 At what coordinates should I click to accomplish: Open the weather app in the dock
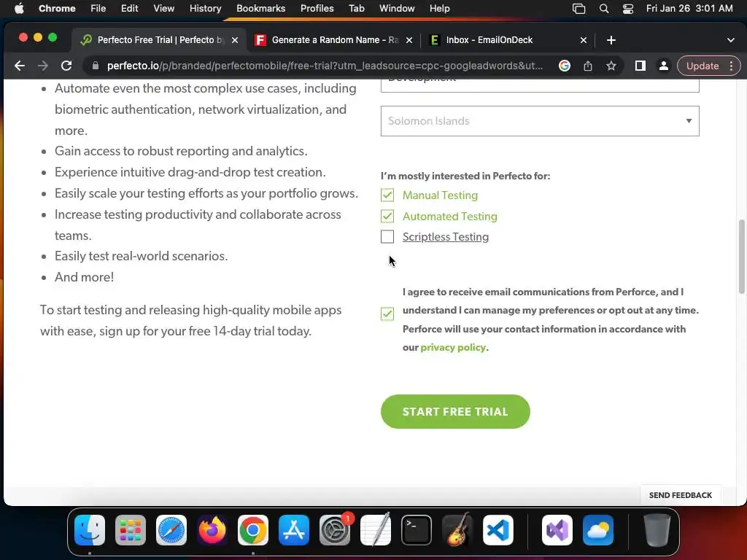pyautogui.click(x=598, y=530)
